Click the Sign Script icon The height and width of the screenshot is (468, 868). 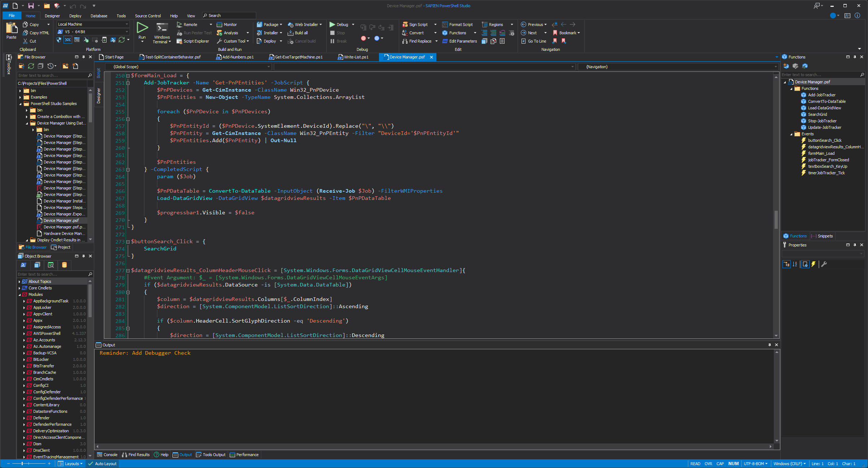405,25
